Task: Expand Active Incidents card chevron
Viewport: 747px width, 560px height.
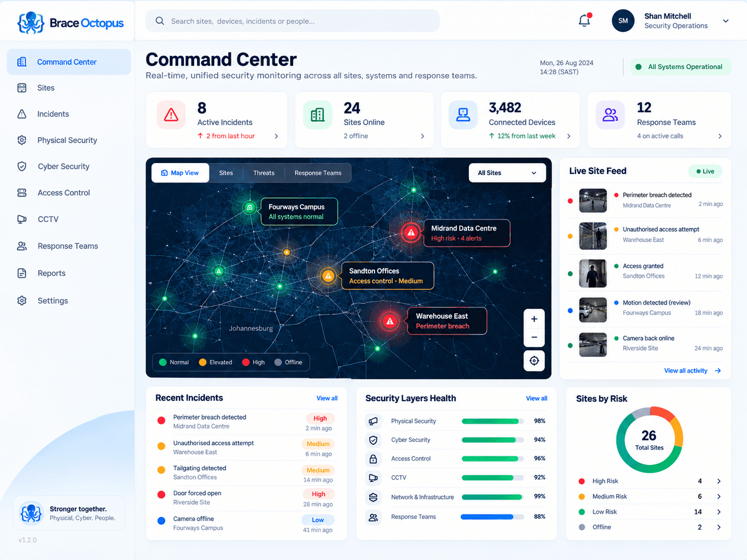Action: click(x=276, y=136)
